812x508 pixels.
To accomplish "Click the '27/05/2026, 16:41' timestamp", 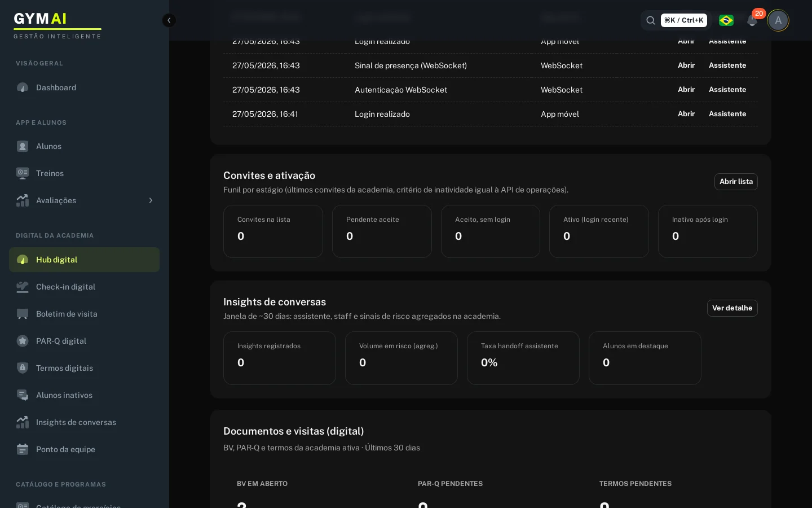I will click(x=265, y=114).
